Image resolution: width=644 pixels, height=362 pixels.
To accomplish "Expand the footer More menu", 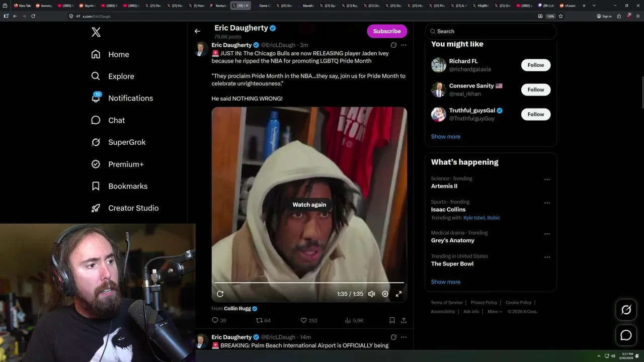I will (495, 312).
